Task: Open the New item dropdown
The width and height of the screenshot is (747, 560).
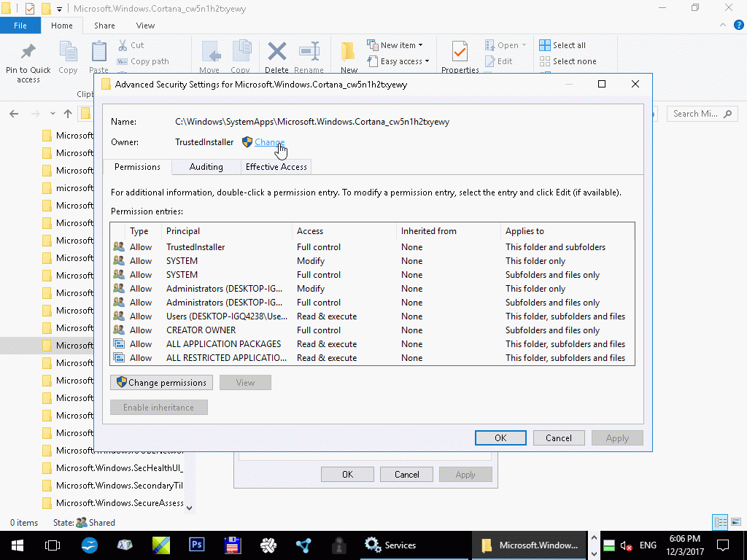Action: click(395, 45)
